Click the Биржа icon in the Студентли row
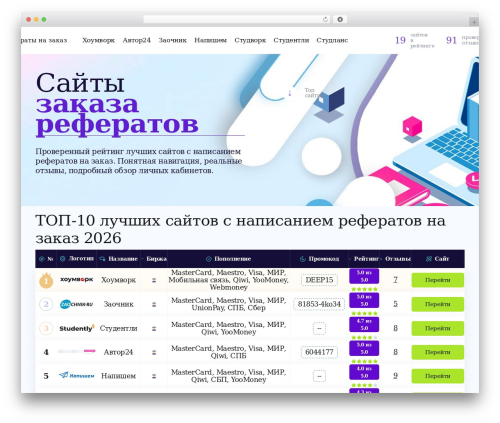The width and height of the screenshot is (500, 423). click(x=154, y=328)
